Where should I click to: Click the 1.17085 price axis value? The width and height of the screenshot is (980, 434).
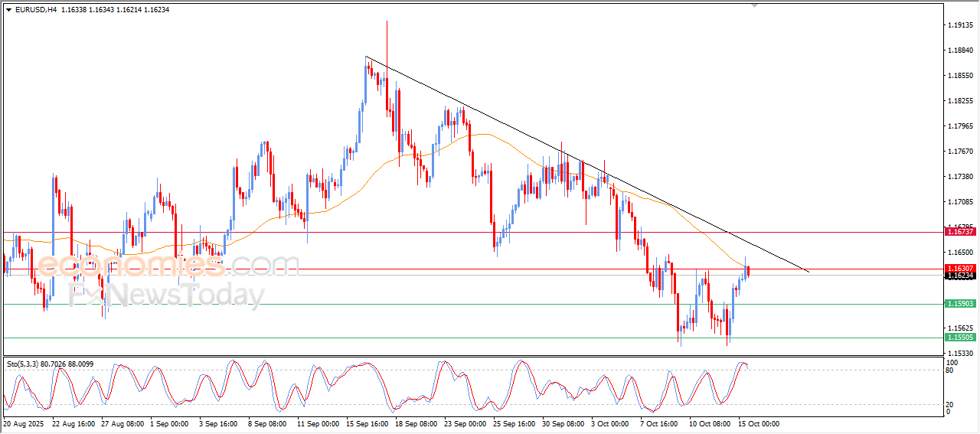point(960,202)
